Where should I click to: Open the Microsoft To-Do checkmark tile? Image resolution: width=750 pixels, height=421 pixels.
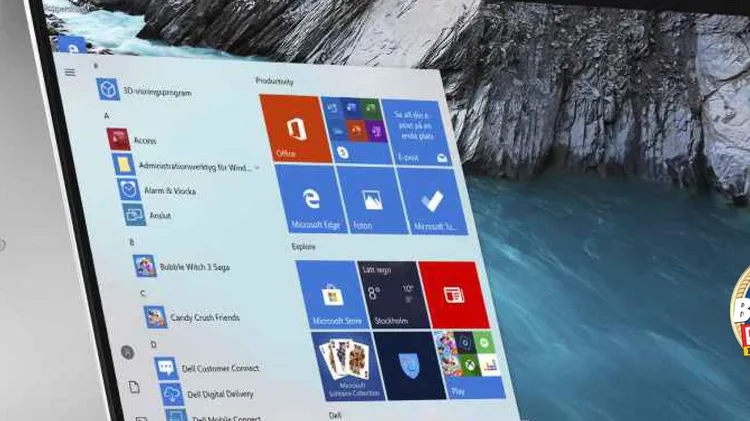(433, 202)
